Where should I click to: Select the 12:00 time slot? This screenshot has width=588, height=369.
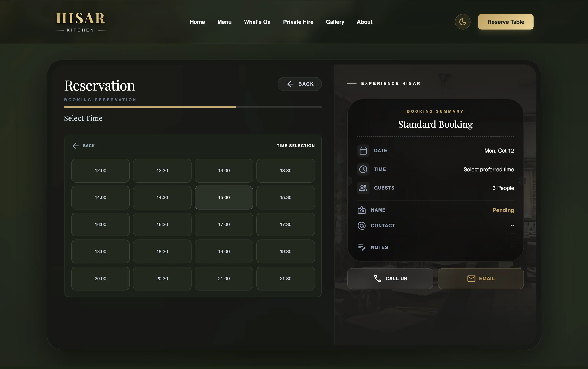coord(100,171)
